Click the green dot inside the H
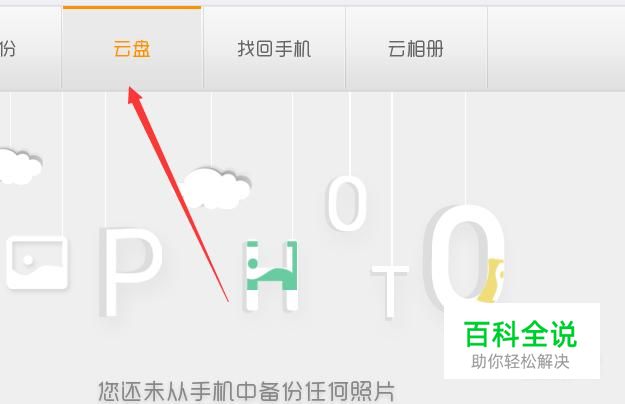The height and width of the screenshot is (404, 625). point(252,263)
